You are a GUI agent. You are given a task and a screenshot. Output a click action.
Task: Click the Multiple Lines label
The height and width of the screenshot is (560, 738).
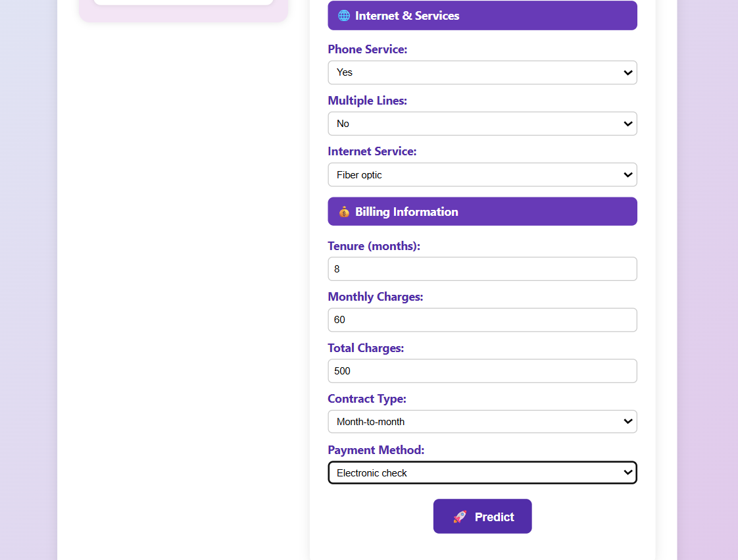point(368,101)
